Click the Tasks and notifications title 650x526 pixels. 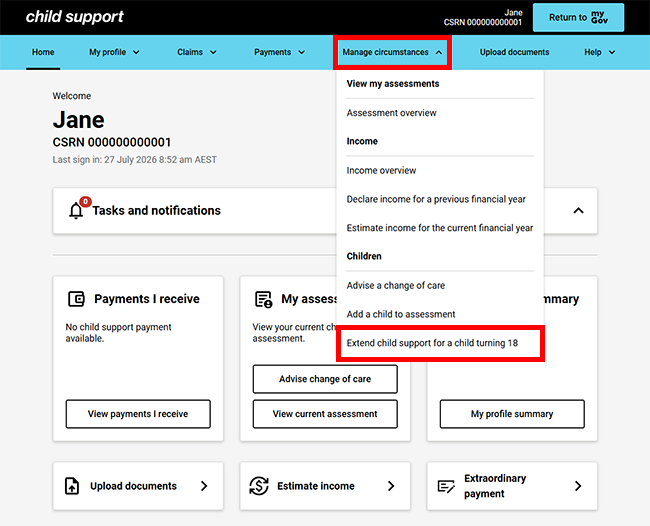click(x=156, y=211)
